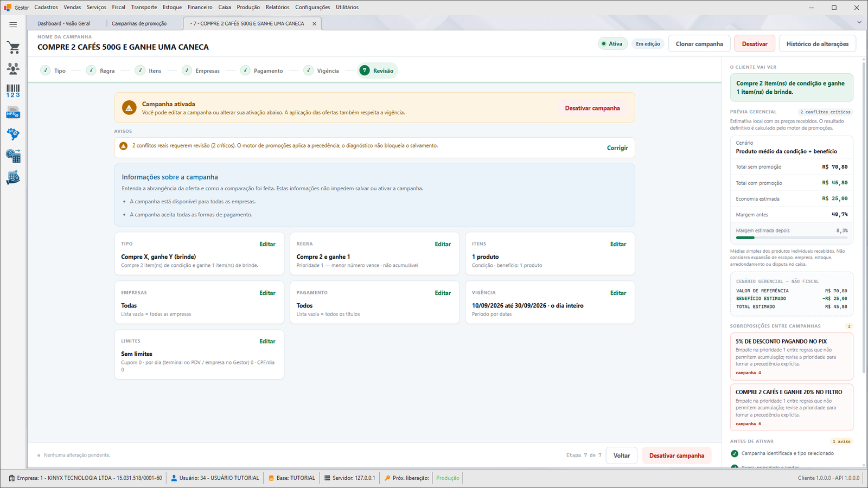Switch to Campanhas de promoção tab
868x488 pixels.
pyautogui.click(x=139, y=24)
